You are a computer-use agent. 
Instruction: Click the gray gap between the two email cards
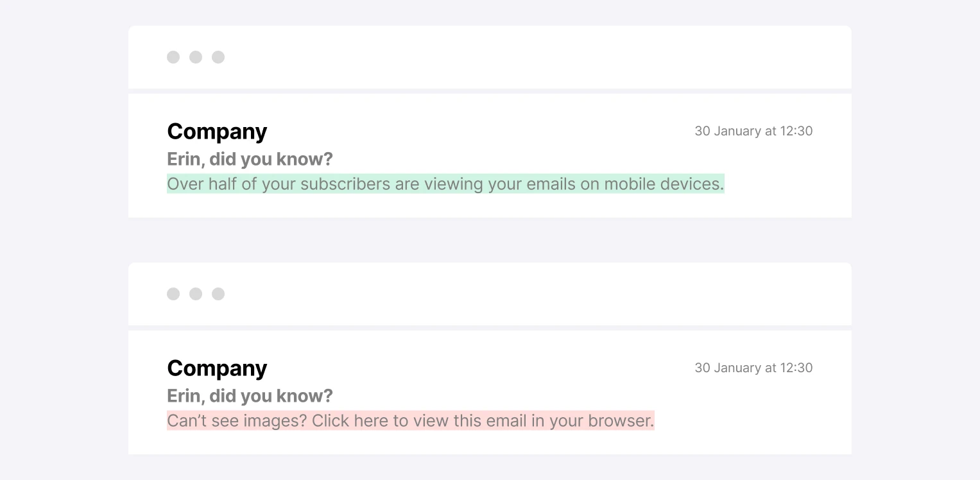click(x=490, y=240)
